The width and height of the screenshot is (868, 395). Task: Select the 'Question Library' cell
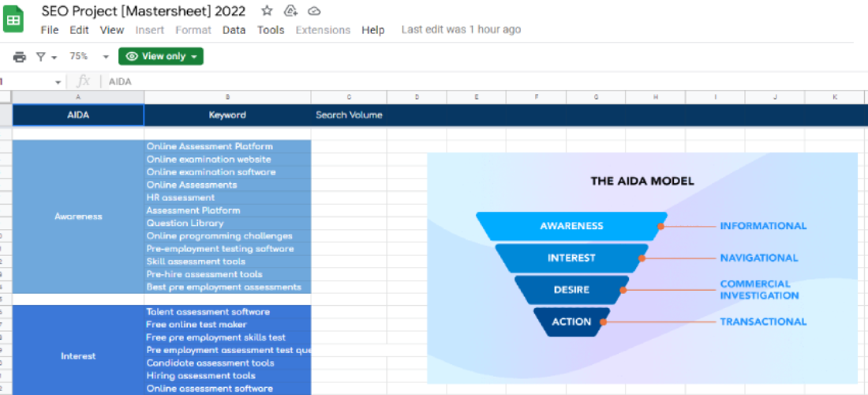click(227, 223)
